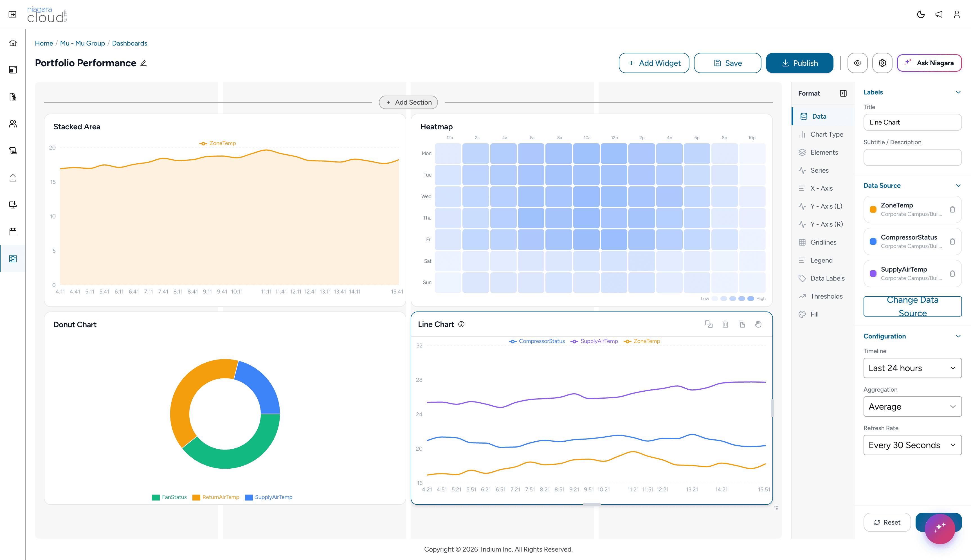Select the Thresholds format tab

(x=822, y=296)
